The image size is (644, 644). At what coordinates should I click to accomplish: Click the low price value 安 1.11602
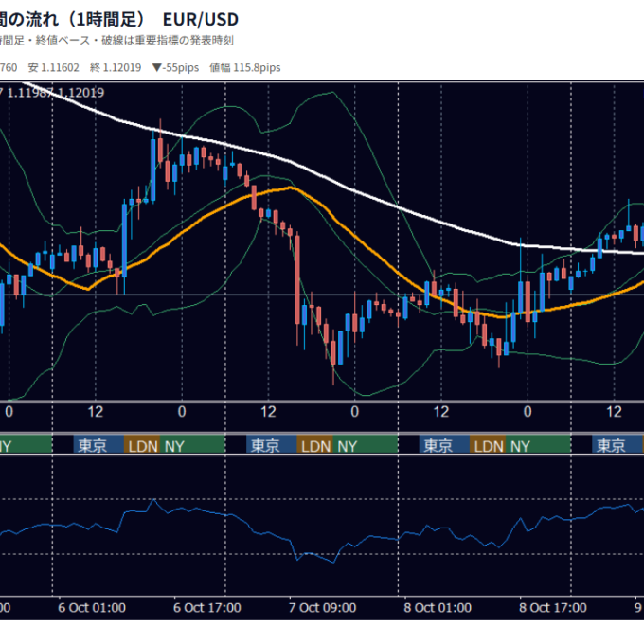(53, 67)
